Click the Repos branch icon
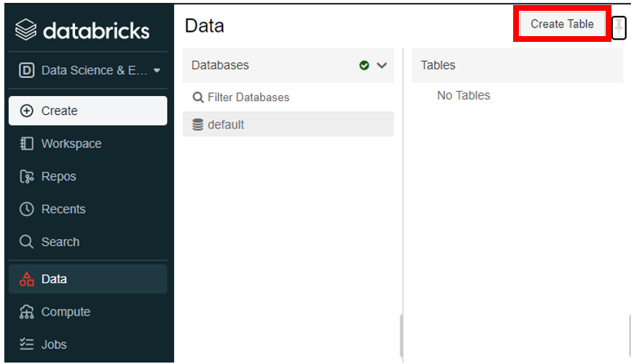 tap(27, 177)
